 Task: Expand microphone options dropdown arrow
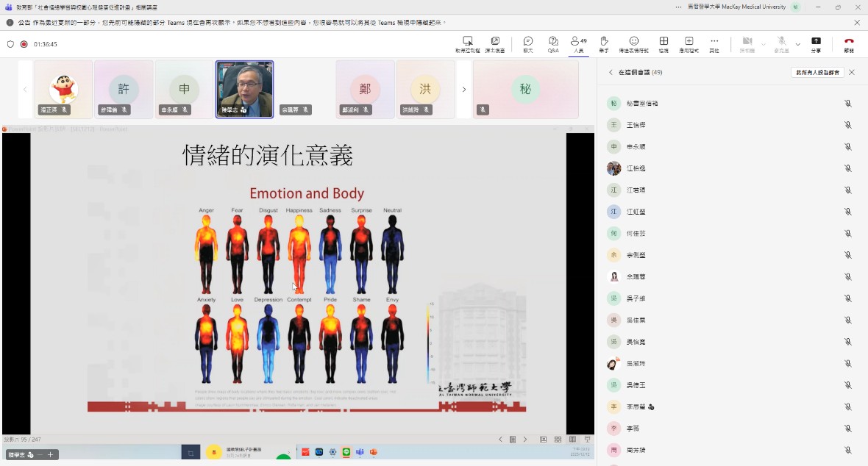click(797, 44)
